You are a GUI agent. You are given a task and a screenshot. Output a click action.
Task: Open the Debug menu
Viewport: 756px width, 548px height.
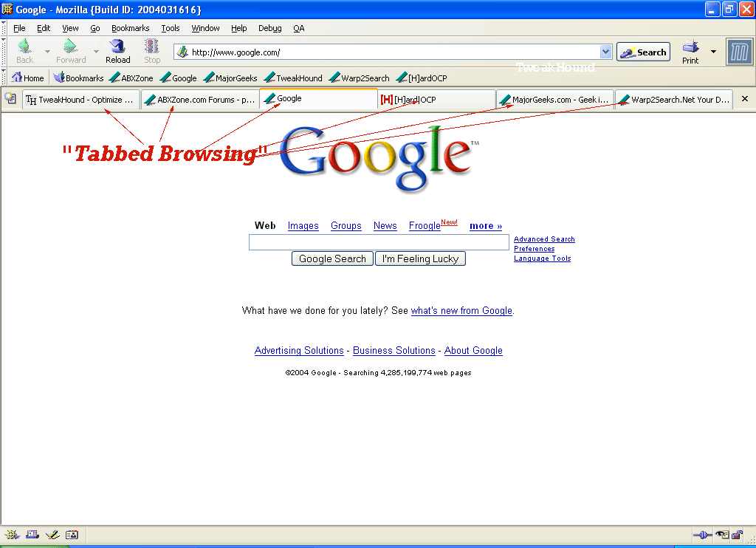point(270,28)
